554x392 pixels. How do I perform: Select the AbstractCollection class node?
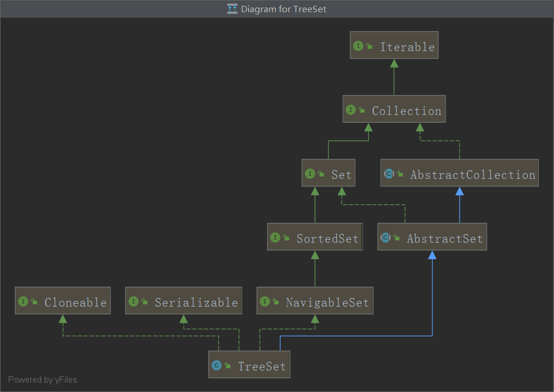(x=472, y=174)
